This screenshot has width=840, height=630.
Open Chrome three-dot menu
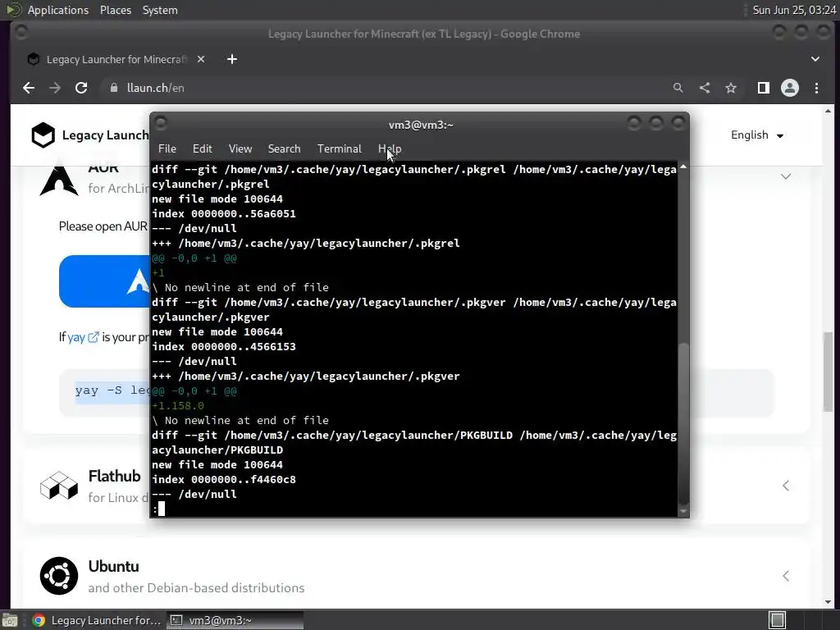coord(816,88)
